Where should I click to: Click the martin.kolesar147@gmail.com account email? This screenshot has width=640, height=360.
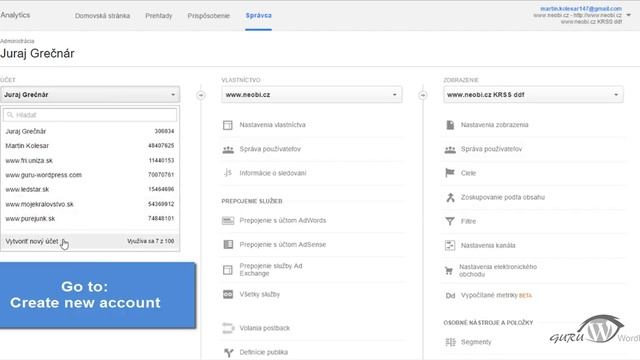pos(581,9)
